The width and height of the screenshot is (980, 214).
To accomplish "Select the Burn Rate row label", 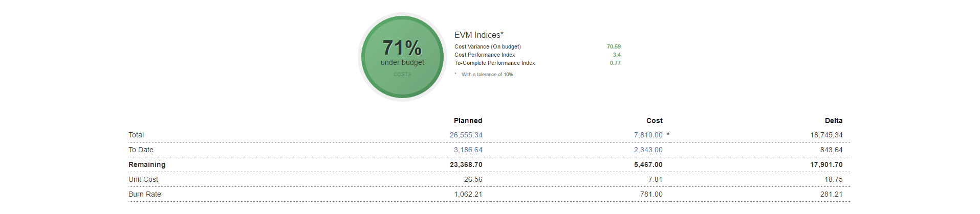I will click(x=145, y=195).
